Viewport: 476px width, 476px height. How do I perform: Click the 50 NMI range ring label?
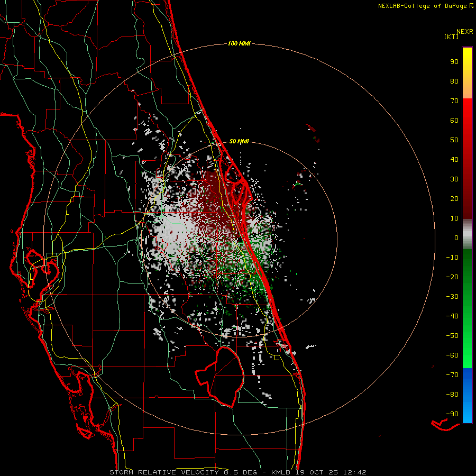[x=239, y=141]
